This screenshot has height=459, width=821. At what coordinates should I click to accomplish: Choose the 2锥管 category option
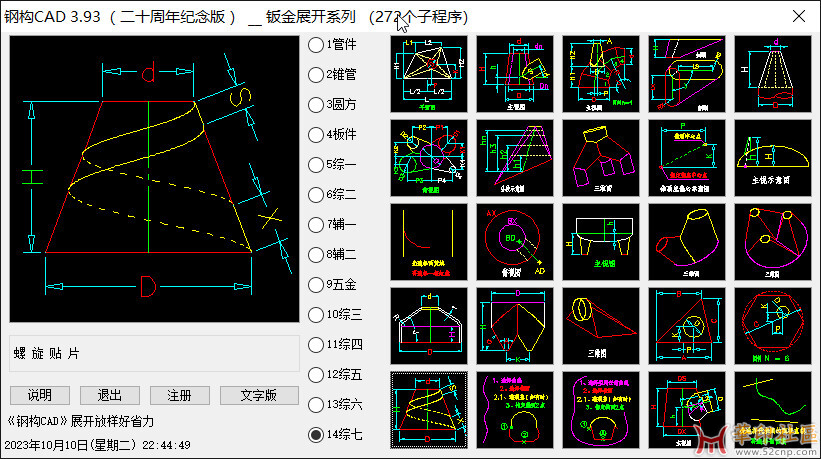[x=316, y=75]
